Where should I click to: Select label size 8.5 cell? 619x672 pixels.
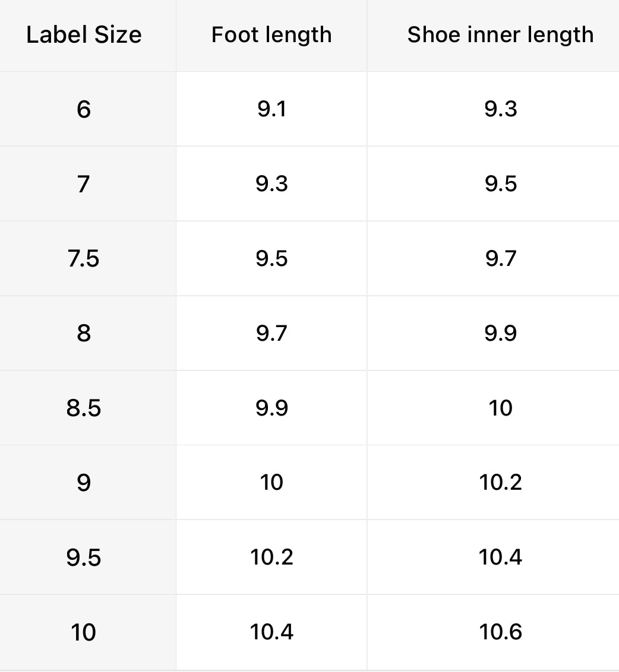pos(84,408)
